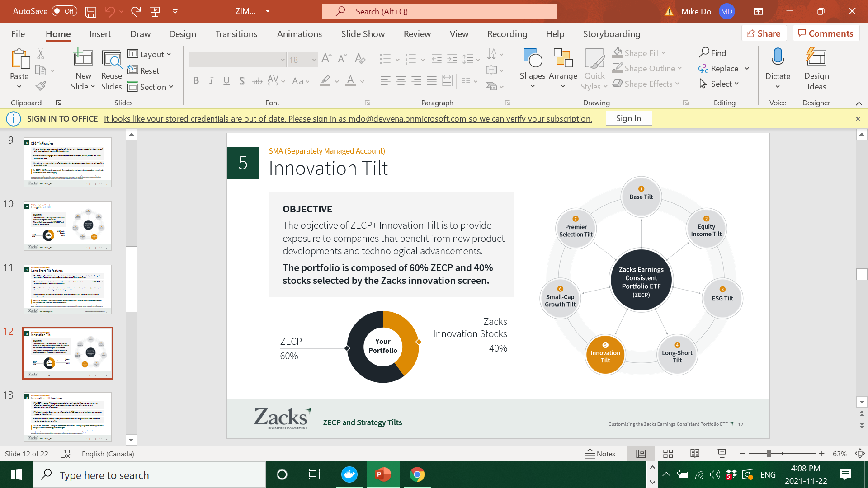Toggle the Notes pane

point(600,454)
